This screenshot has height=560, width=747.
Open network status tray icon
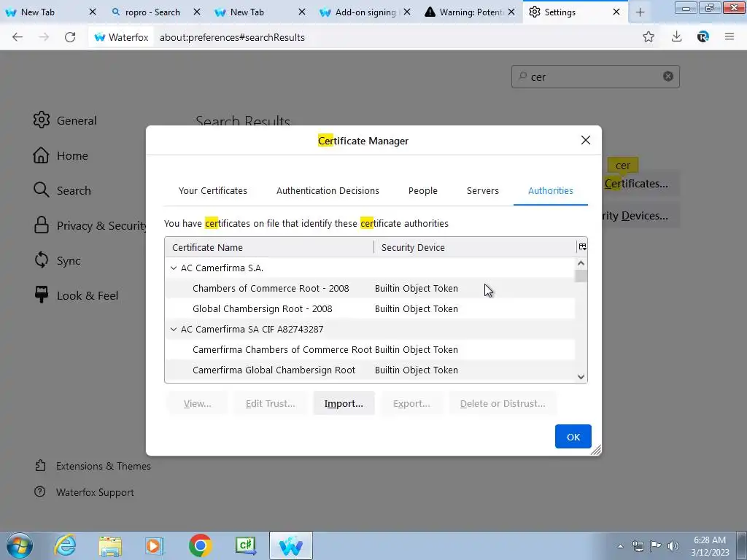point(638,546)
